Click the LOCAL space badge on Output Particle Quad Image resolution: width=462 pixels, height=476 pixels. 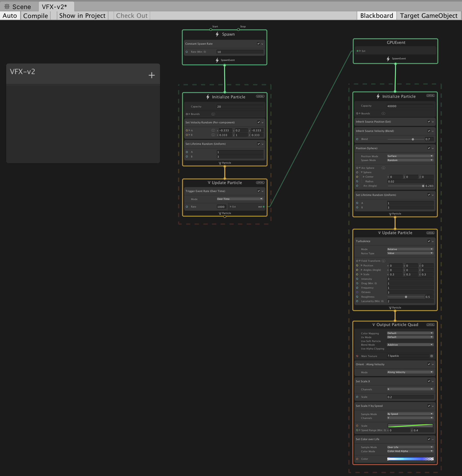coord(430,325)
